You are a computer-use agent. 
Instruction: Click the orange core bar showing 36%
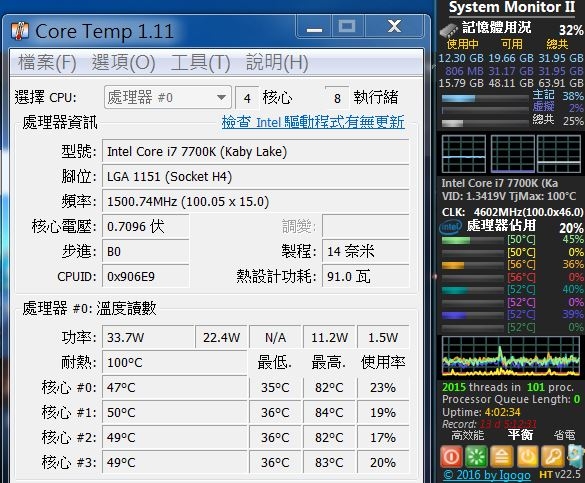click(473, 266)
